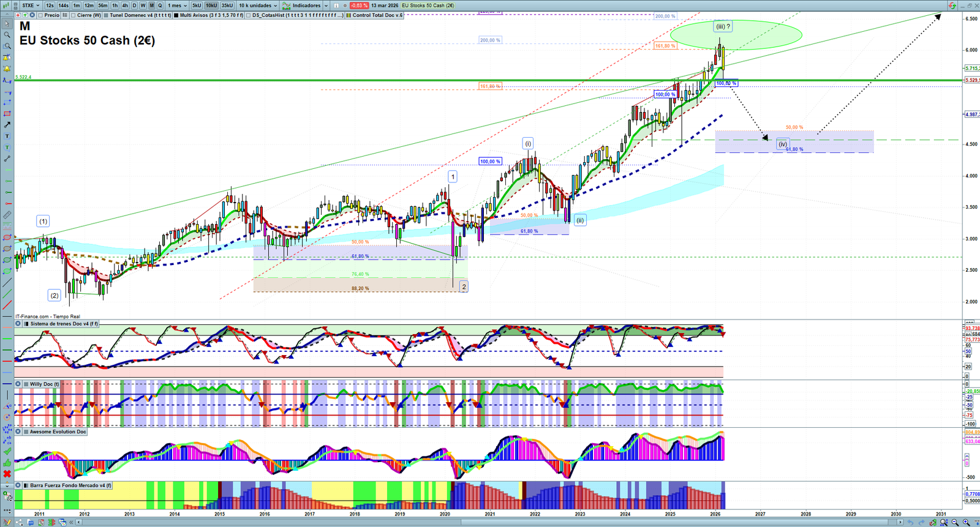Open the Indicadores chart icon
Viewport: 980px width, 527px height.
pyautogui.click(x=286, y=6)
